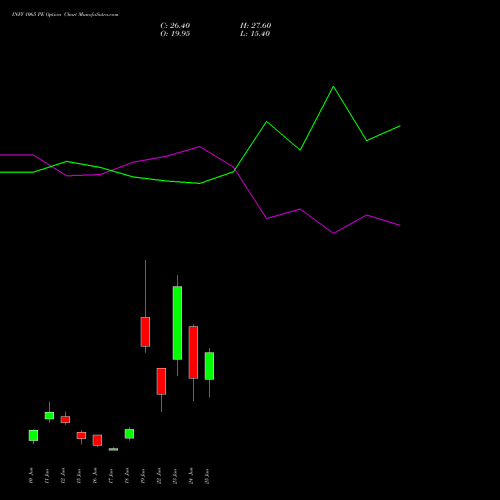Click the "19 Jun" date axis label
The height and width of the screenshot is (500, 500).
tap(143, 476)
